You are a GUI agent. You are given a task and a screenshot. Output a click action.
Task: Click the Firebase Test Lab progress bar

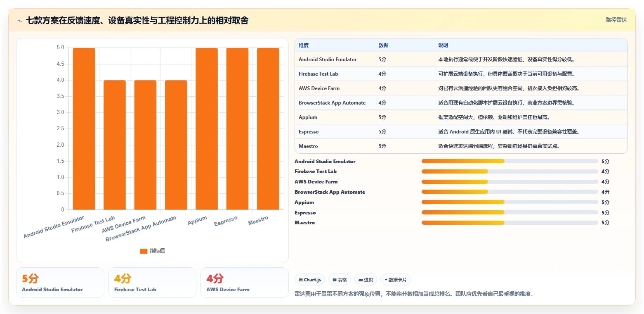(x=510, y=171)
